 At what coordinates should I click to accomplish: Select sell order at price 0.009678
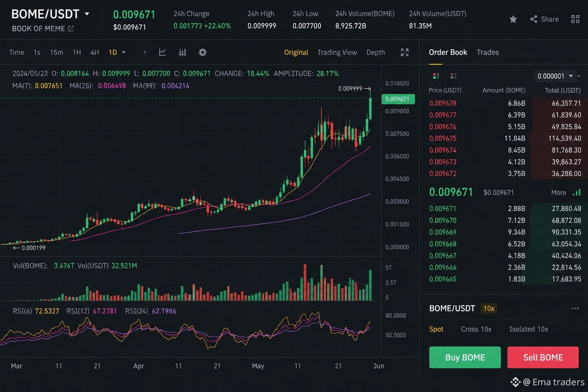coord(505,103)
